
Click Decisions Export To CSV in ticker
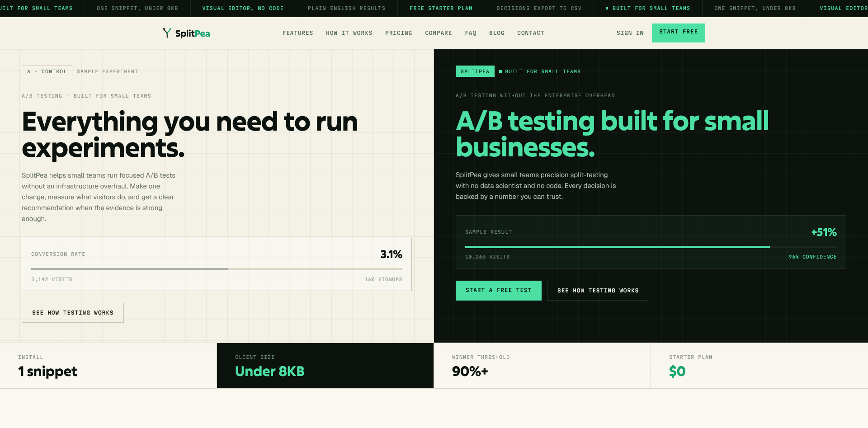coord(539,8)
